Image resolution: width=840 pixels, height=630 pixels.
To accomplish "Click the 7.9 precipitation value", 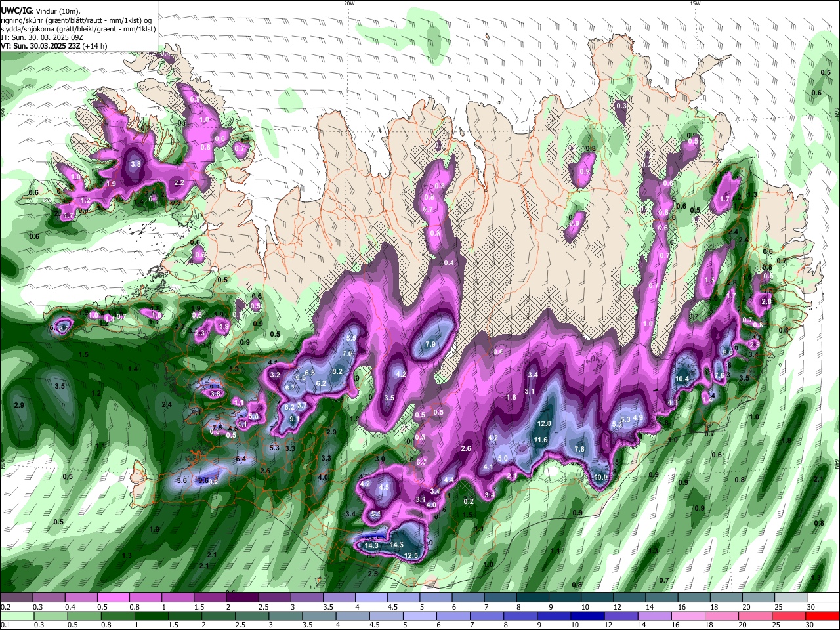I will (430, 344).
